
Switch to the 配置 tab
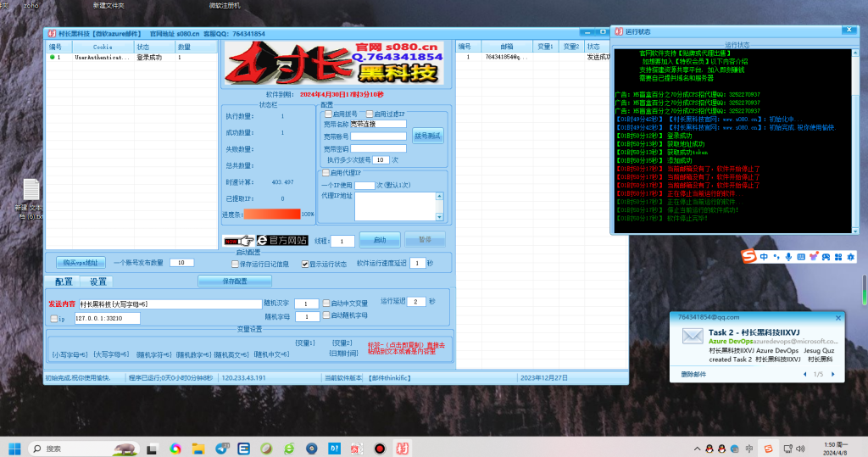pos(64,281)
